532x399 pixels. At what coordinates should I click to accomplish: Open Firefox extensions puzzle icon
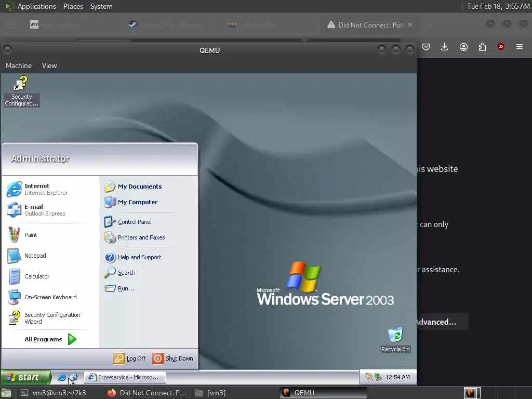pos(482,47)
